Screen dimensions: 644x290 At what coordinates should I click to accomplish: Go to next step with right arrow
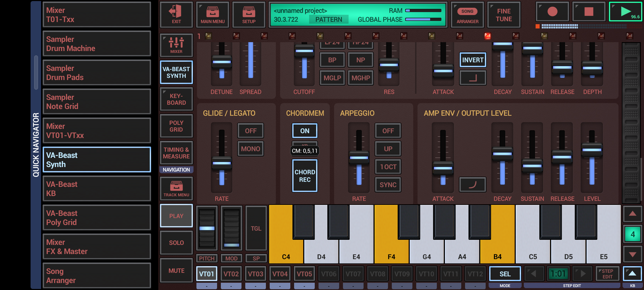pyautogui.click(x=583, y=274)
